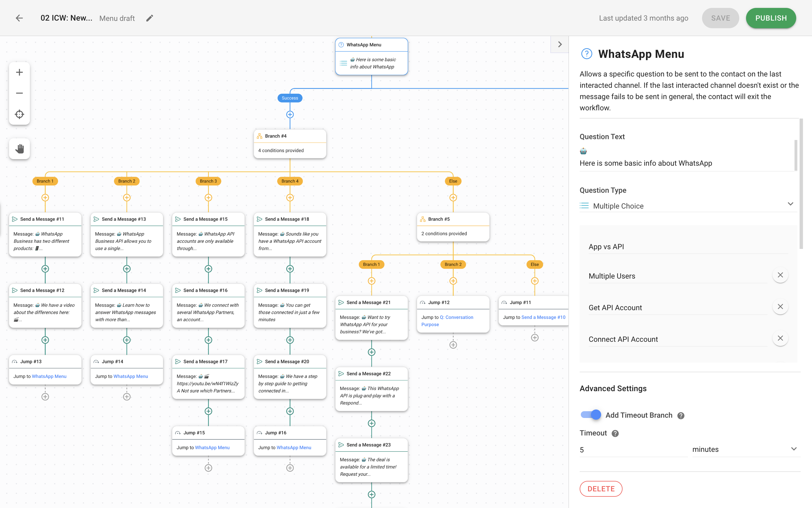The image size is (812, 508).
Task: Zoom in on the canvas
Action: click(x=19, y=72)
